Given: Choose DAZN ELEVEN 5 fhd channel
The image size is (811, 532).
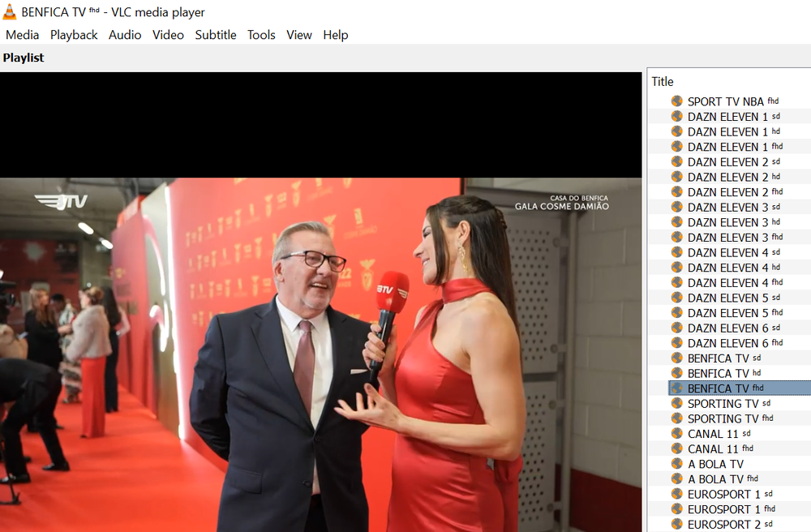Looking at the screenshot, I should [735, 313].
